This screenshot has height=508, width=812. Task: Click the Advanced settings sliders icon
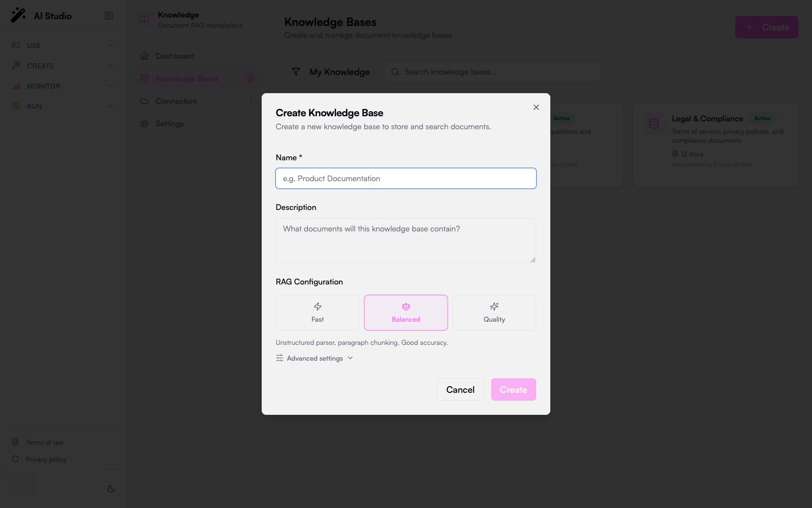(280, 358)
